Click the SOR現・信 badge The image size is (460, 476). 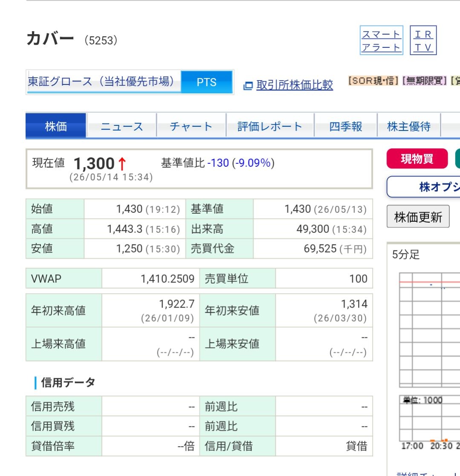(x=373, y=81)
